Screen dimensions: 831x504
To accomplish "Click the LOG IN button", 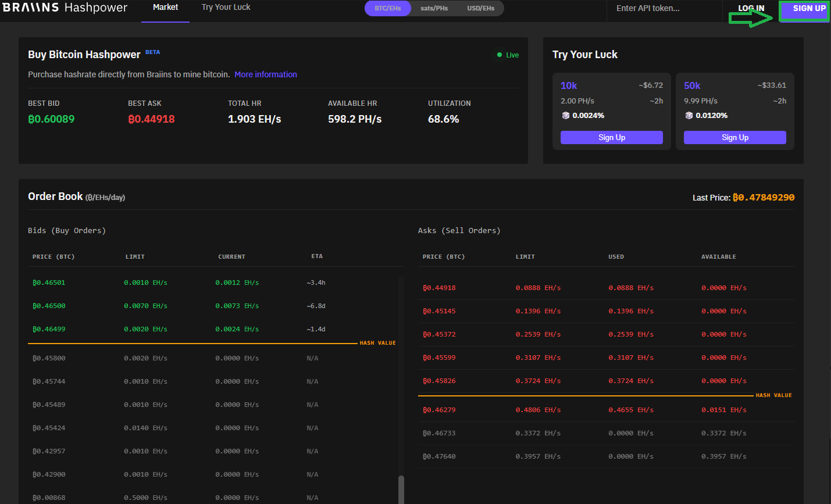I will [x=751, y=8].
